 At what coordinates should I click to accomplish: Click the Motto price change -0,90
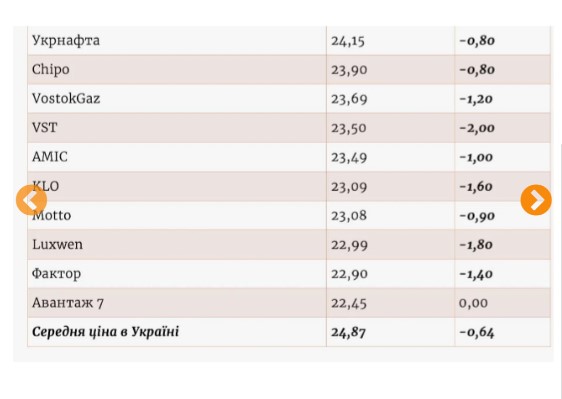click(477, 216)
